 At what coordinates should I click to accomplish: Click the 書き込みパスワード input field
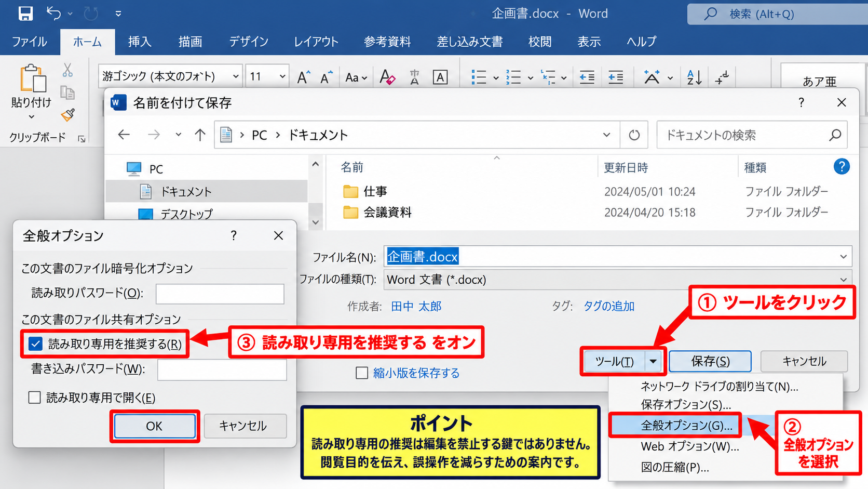tap(222, 370)
